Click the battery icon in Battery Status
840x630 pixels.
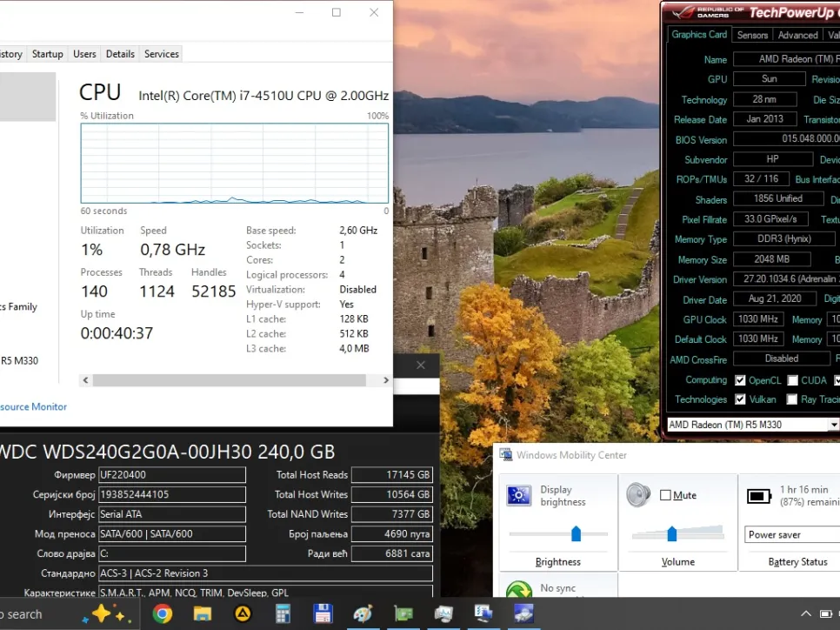(758, 496)
